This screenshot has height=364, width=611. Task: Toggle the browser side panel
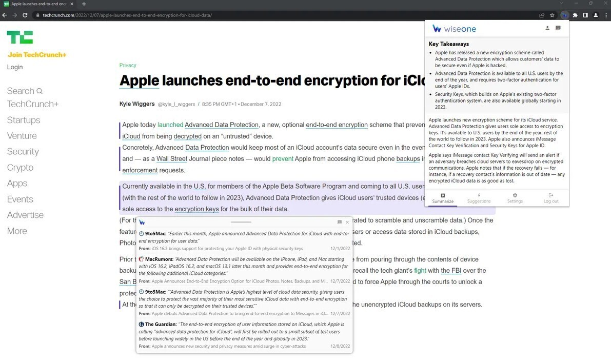click(585, 15)
